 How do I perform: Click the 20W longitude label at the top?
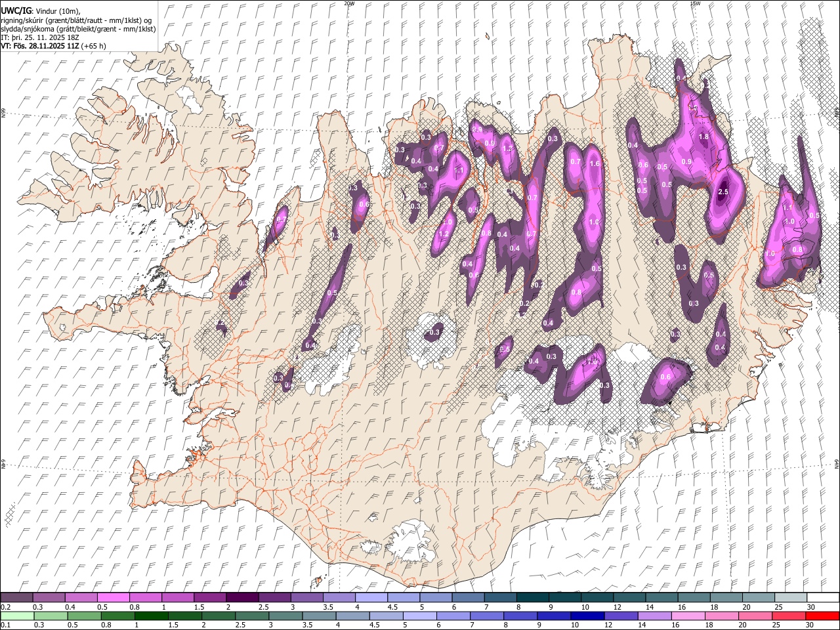click(x=349, y=3)
